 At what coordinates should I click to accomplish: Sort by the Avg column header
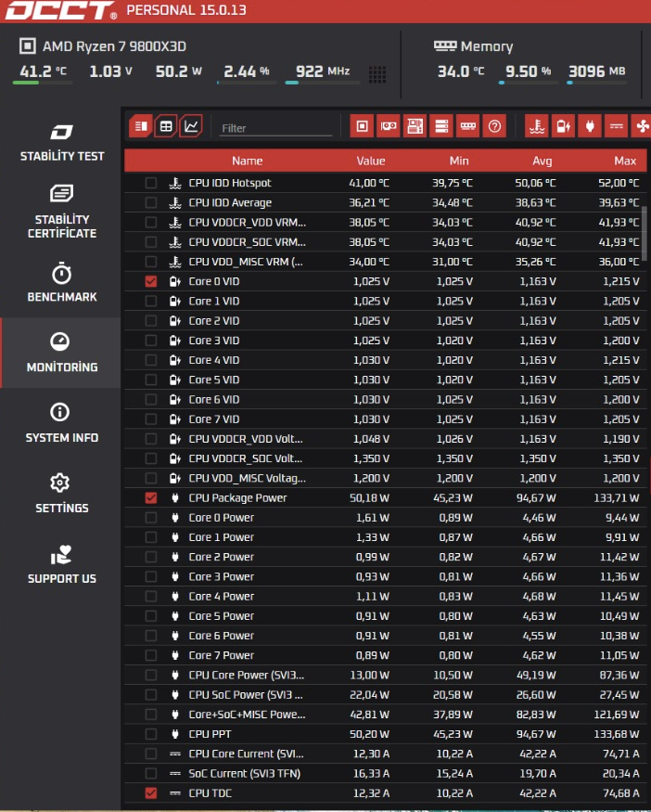pyautogui.click(x=542, y=161)
